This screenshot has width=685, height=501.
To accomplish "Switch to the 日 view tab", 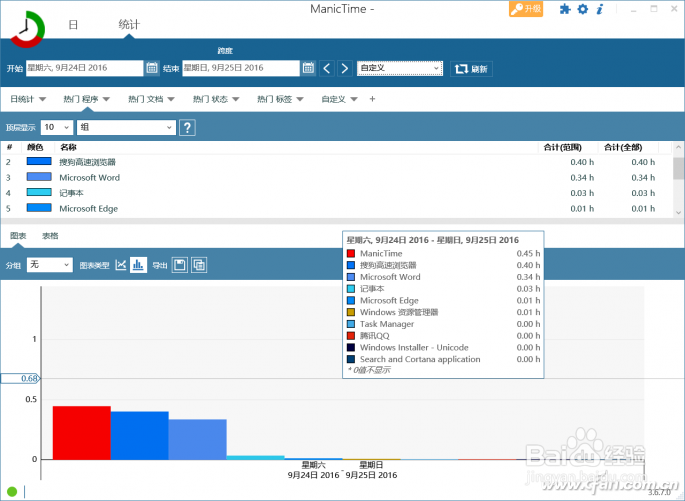I will pos(73,24).
